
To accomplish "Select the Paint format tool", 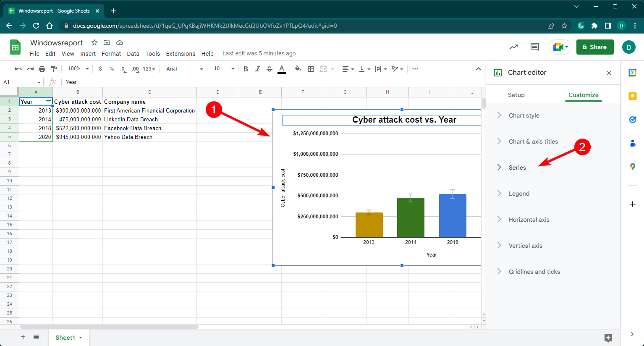I will point(54,69).
